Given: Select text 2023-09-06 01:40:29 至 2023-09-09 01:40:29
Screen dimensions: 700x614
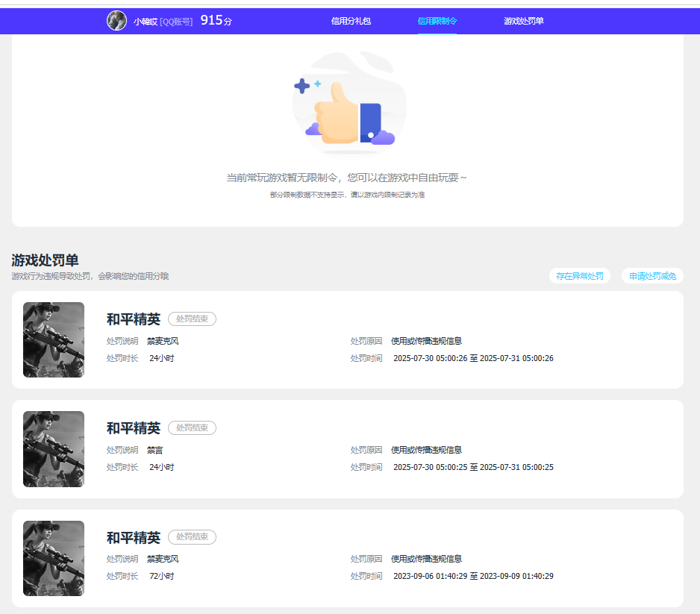Looking at the screenshot, I should [x=473, y=576].
